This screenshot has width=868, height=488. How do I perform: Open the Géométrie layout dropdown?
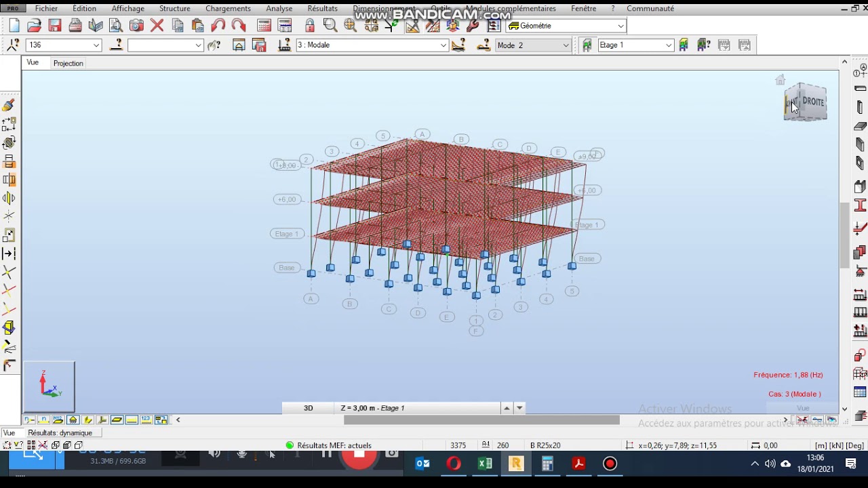[x=620, y=26]
